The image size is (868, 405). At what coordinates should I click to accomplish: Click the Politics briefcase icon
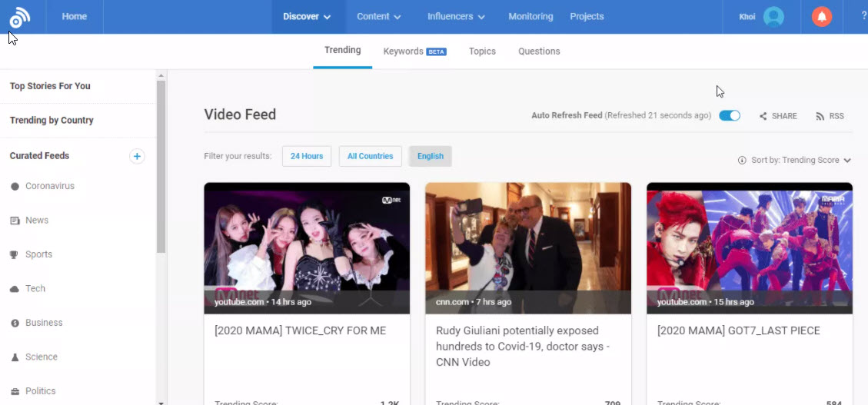[15, 391]
